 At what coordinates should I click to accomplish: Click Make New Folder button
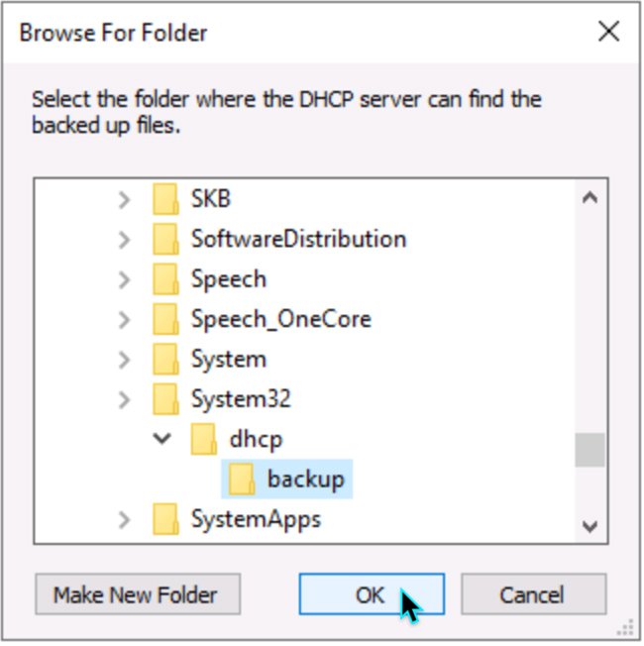136,595
